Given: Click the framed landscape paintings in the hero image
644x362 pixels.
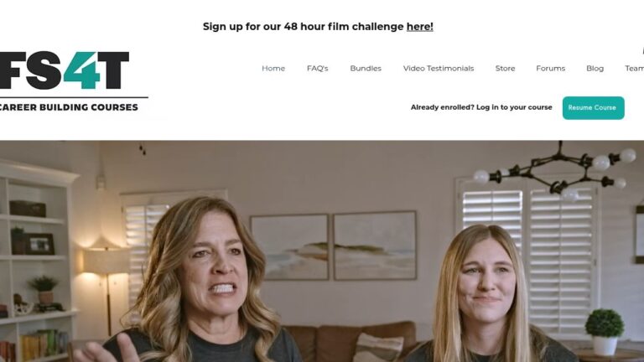Looking at the screenshot, I should coord(333,246).
